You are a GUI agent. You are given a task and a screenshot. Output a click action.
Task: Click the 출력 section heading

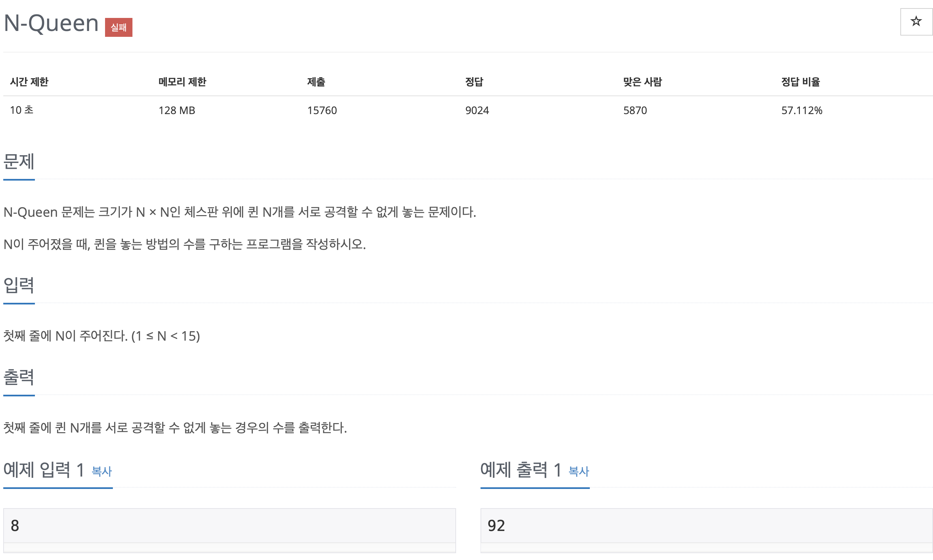point(19,377)
